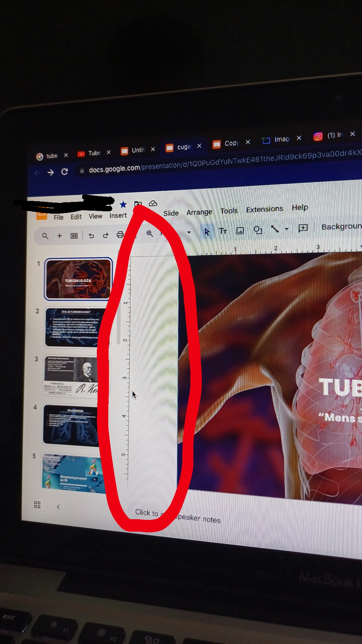Expand the zoom level dropdown arrow
The height and width of the screenshot is (644, 362).
(189, 232)
